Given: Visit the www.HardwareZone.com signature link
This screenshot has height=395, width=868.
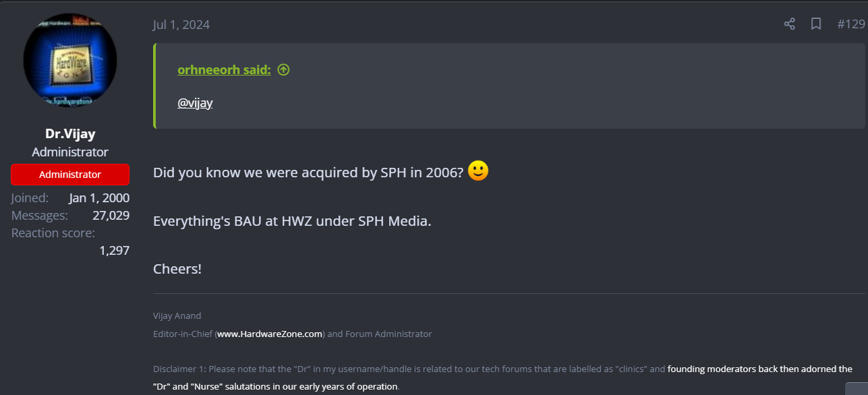Looking at the screenshot, I should click(x=270, y=334).
